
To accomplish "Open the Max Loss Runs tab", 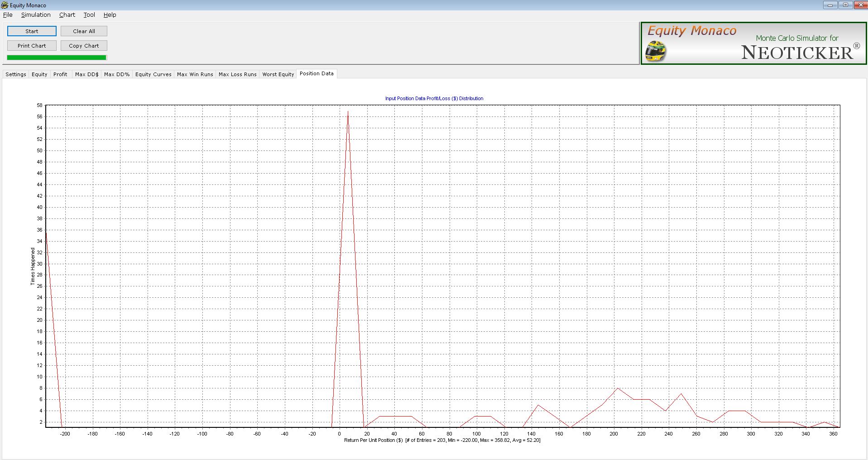I will coord(237,74).
